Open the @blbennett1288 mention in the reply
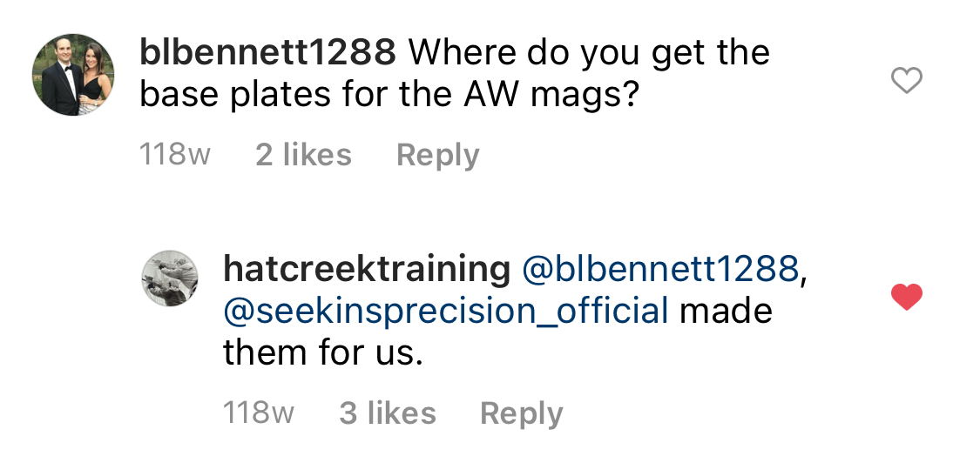The image size is (980, 456). point(659,269)
